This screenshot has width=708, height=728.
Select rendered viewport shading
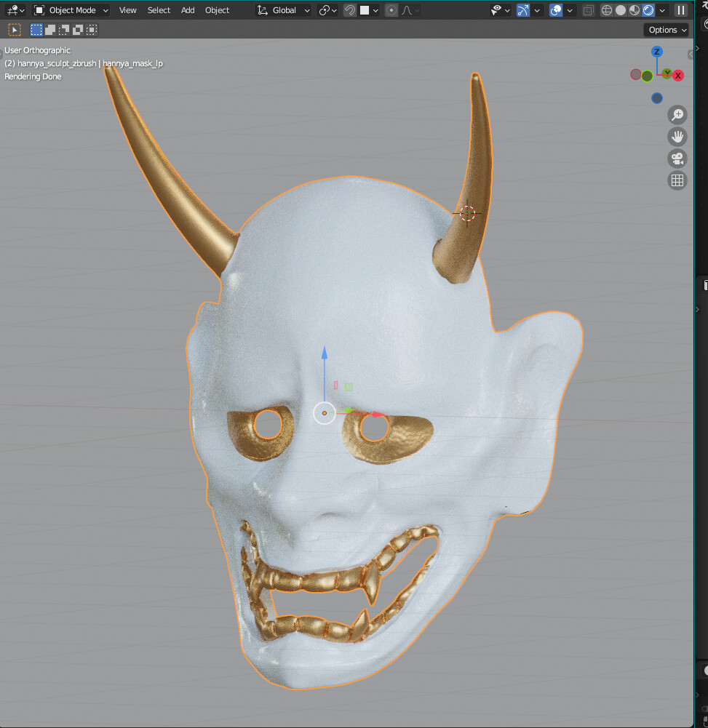tap(648, 10)
